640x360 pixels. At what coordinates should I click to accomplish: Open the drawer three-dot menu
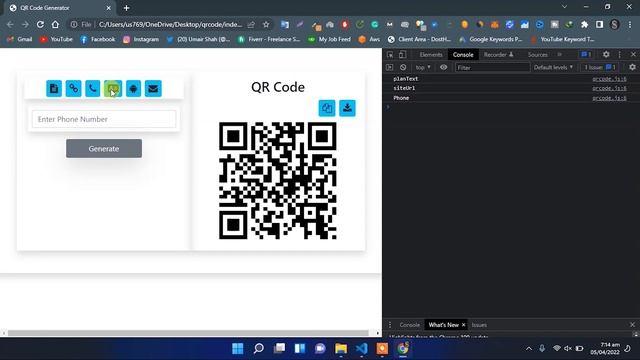390,325
